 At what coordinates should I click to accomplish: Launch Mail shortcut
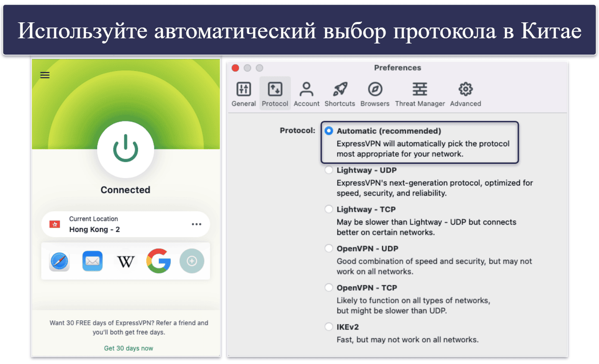93,261
